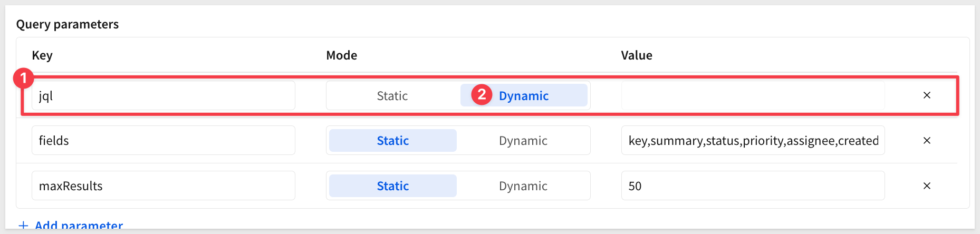Choose Static mode for fields
Viewport: 980px width, 234px height.
393,141
